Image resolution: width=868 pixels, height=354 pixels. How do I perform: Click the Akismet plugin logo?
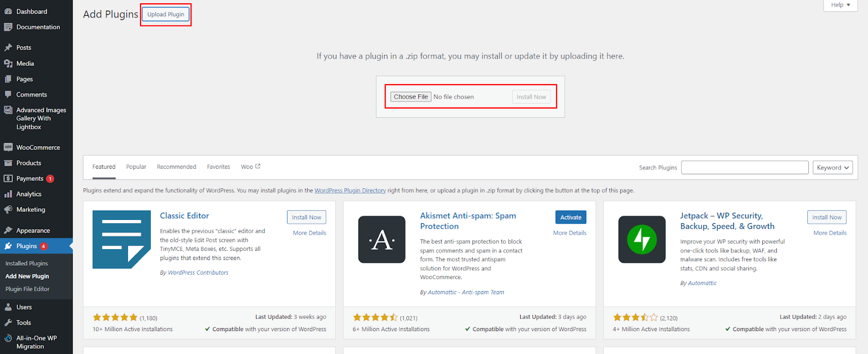[382, 239]
